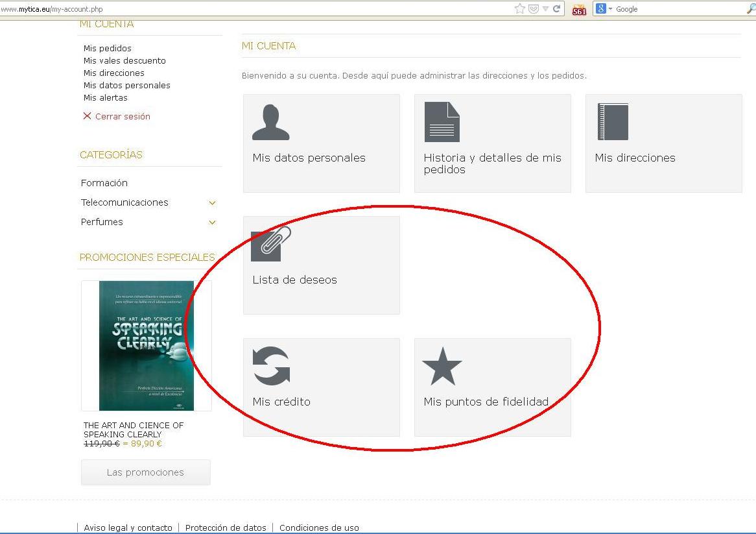Click the refresh arrows icon for Mis crédito
The height and width of the screenshot is (534, 756).
271,366
